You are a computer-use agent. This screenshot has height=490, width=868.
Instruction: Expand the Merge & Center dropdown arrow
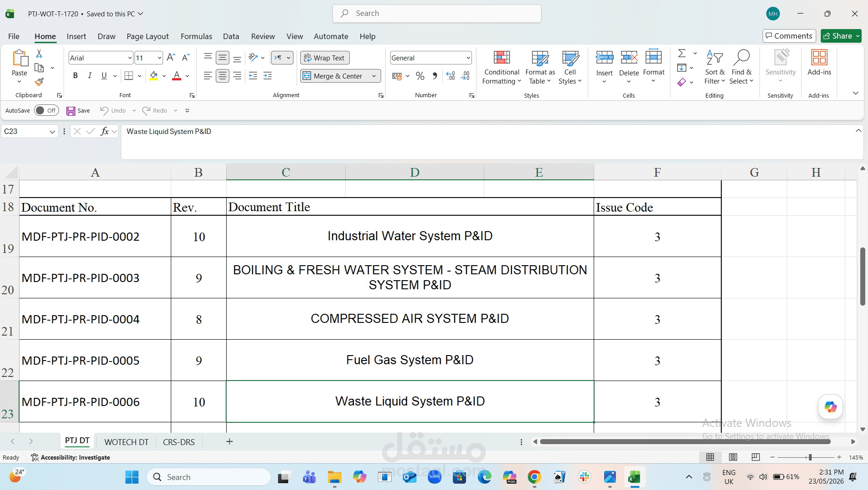click(374, 76)
